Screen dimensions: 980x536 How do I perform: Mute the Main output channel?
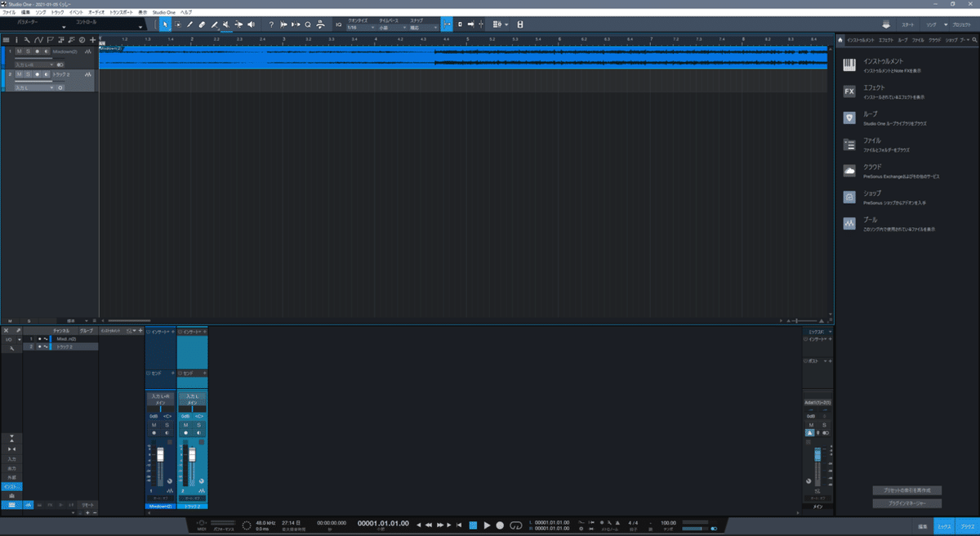click(x=811, y=425)
